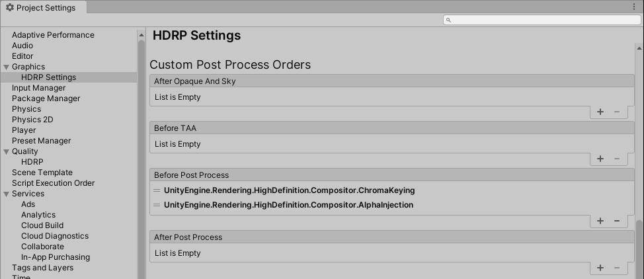Add entry to After Opaque And Sky list
The width and height of the screenshot is (644, 279).
click(x=600, y=112)
